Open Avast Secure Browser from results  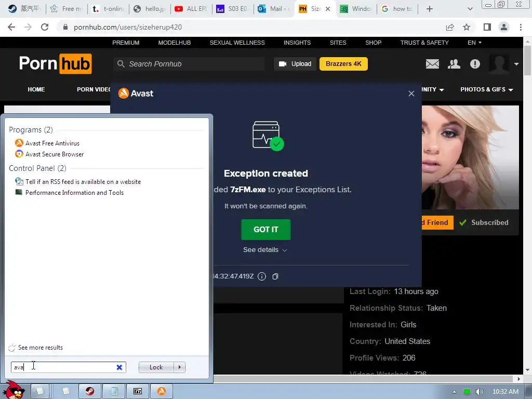[49, 154]
